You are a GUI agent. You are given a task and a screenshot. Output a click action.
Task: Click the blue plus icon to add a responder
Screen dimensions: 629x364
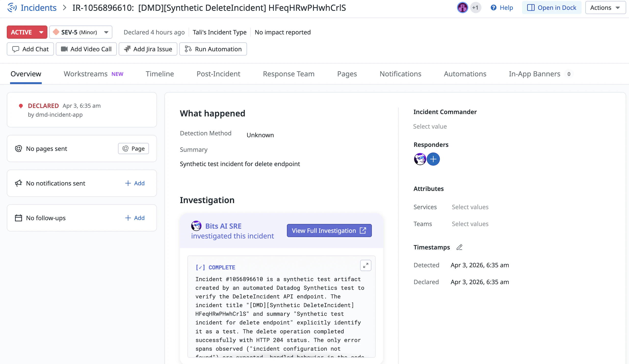(x=433, y=159)
